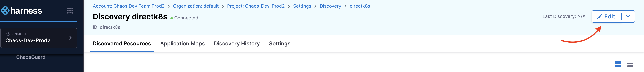Open the Application Maps tab
This screenshot has height=72, width=644.
click(x=183, y=44)
